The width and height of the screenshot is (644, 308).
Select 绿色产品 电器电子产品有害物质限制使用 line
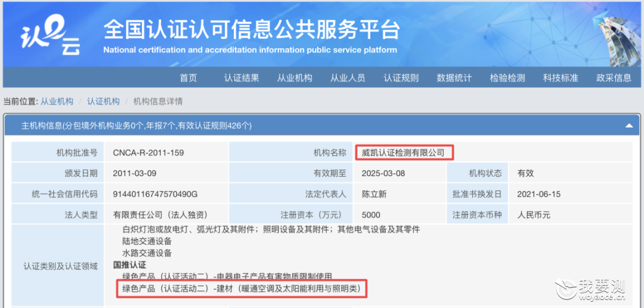[227, 276]
